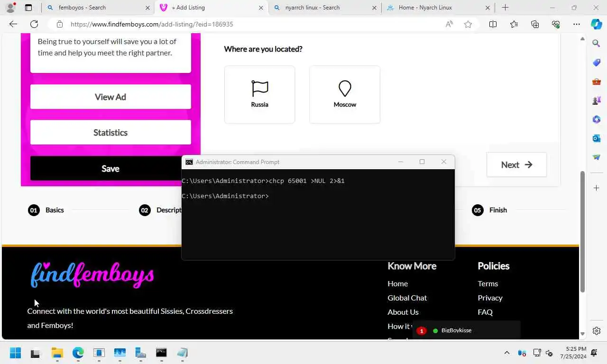Open Microsoft Edge taskbar icon
Viewport: 607px width, 364px height.
(x=78, y=353)
